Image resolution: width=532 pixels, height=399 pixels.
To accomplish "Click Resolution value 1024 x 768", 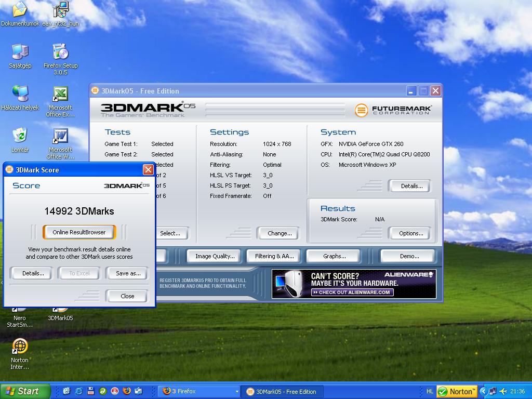I will 277,144.
